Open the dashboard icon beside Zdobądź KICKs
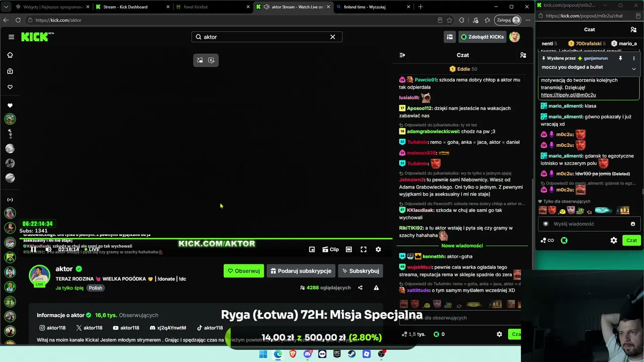 pos(450,37)
